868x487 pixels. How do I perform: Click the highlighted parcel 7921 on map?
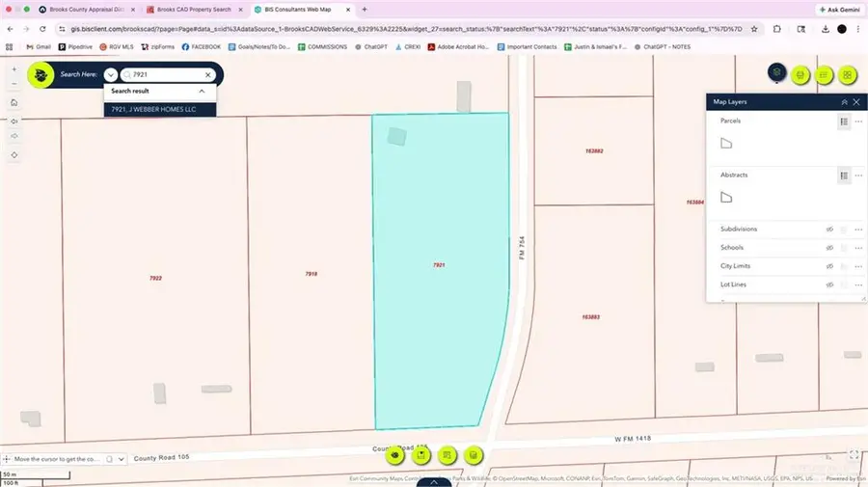[x=439, y=270]
